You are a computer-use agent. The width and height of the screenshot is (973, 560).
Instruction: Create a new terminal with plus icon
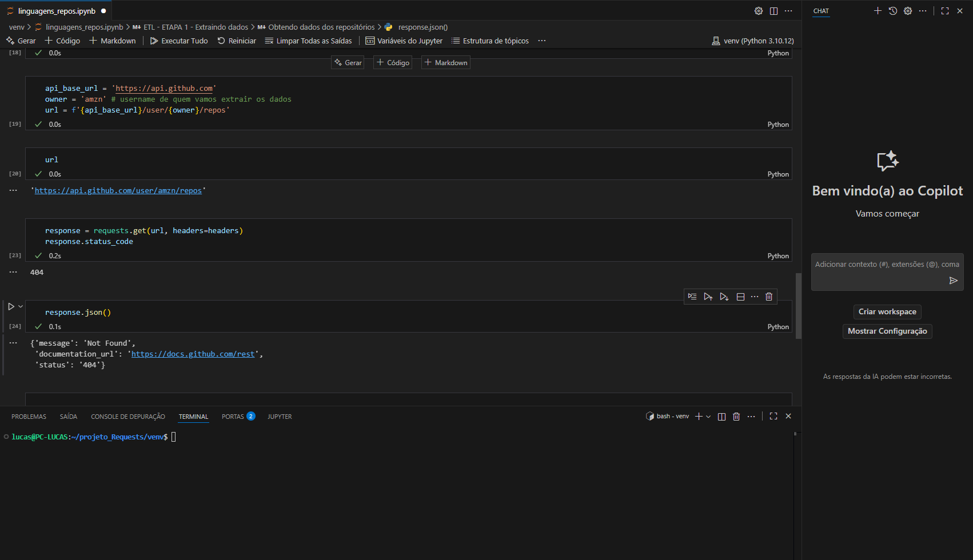coord(699,417)
